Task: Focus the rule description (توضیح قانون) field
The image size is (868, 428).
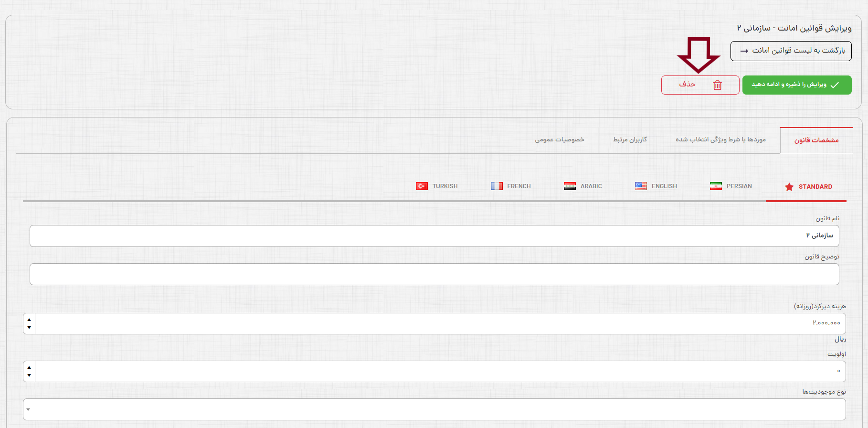Action: (x=434, y=274)
